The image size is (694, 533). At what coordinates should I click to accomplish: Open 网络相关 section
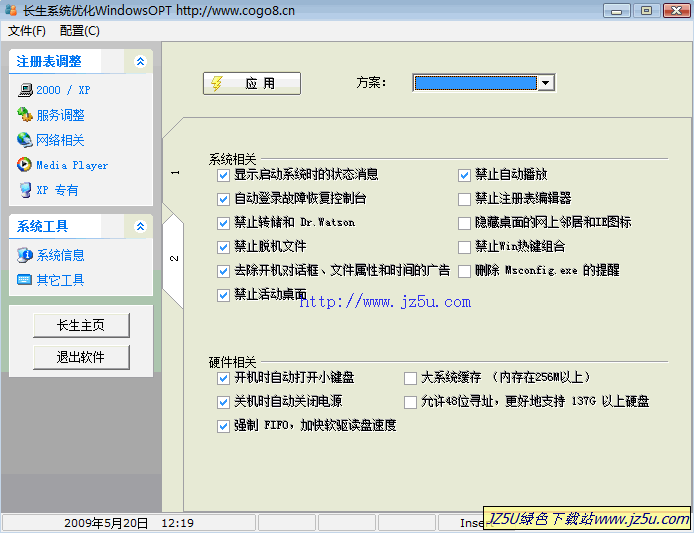[60, 140]
